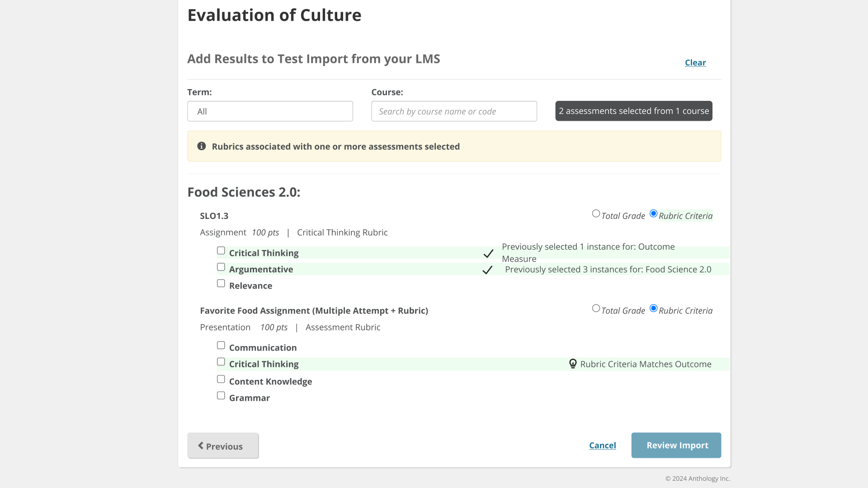Click the checkmark icon in Argumentative row

coord(487,270)
